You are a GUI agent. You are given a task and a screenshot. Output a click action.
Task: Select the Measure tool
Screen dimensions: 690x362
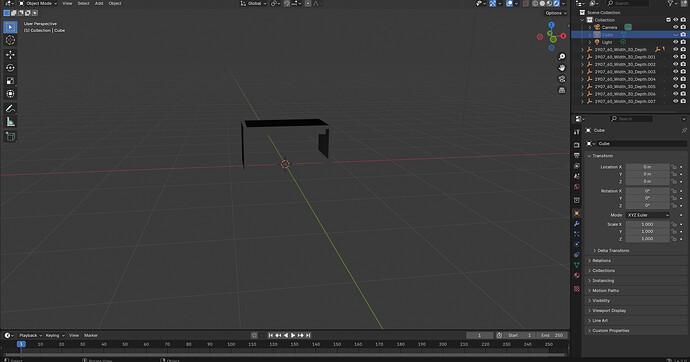[10, 122]
